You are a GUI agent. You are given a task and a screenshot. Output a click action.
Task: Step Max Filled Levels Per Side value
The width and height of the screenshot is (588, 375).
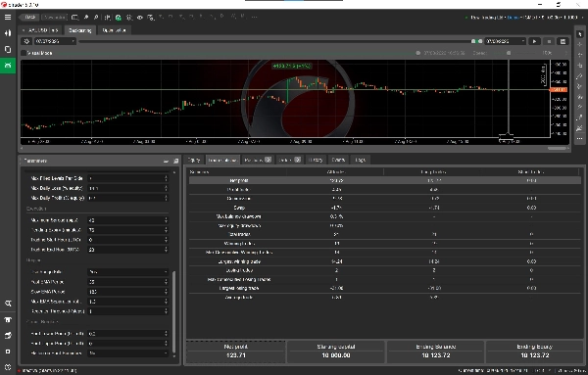pos(167,178)
